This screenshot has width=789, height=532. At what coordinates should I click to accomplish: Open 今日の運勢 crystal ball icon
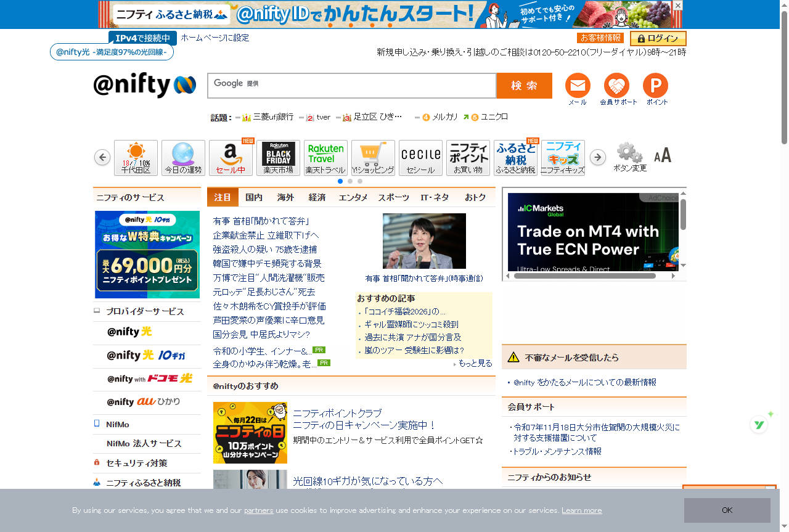183,157
